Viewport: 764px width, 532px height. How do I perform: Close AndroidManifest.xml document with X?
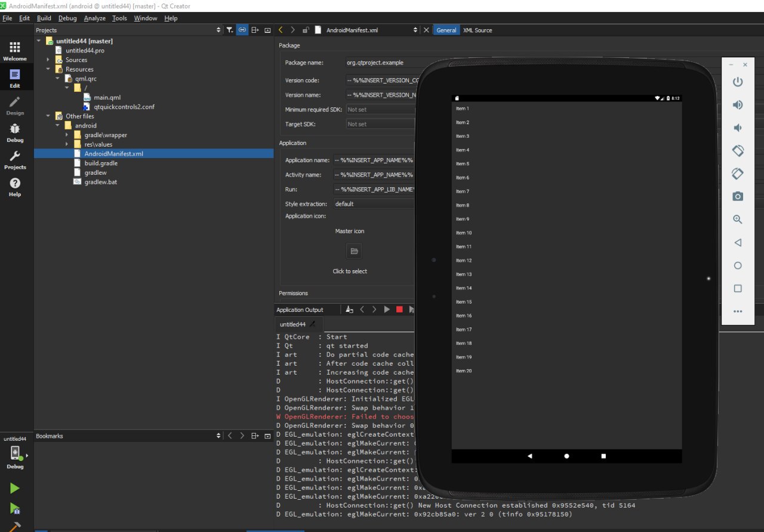pyautogui.click(x=426, y=30)
